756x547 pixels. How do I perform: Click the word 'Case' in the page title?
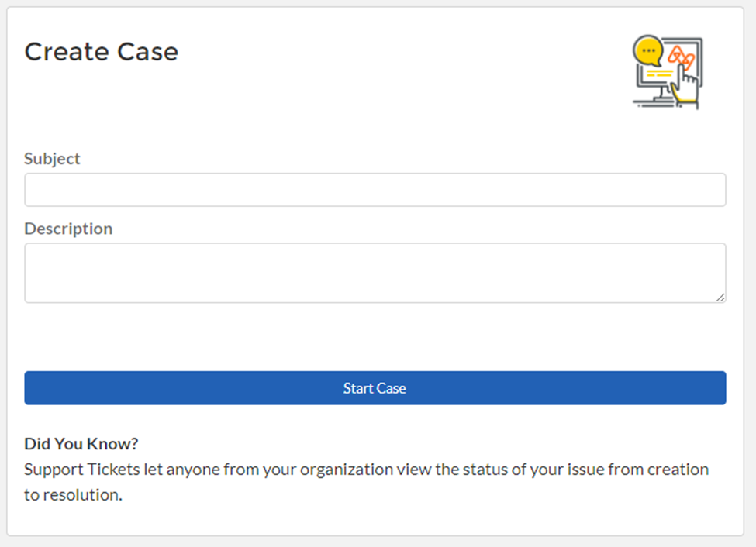147,52
